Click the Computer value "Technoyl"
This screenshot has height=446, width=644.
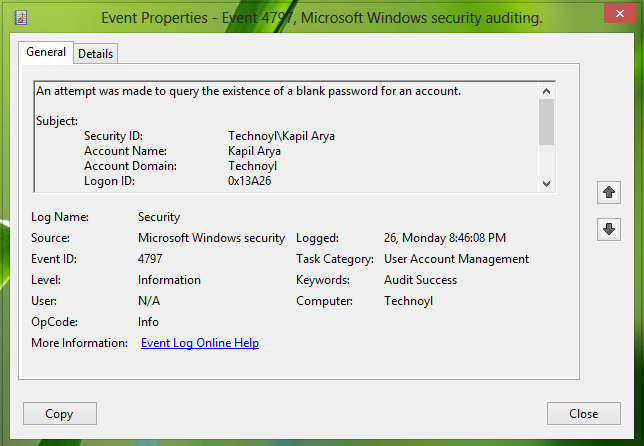tap(409, 301)
